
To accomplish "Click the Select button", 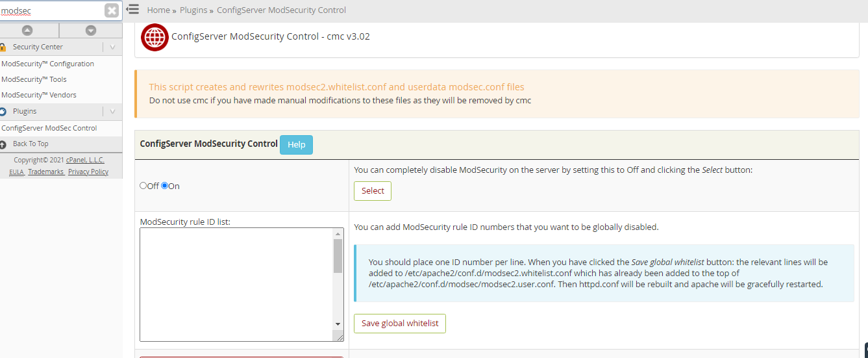I will [x=373, y=190].
